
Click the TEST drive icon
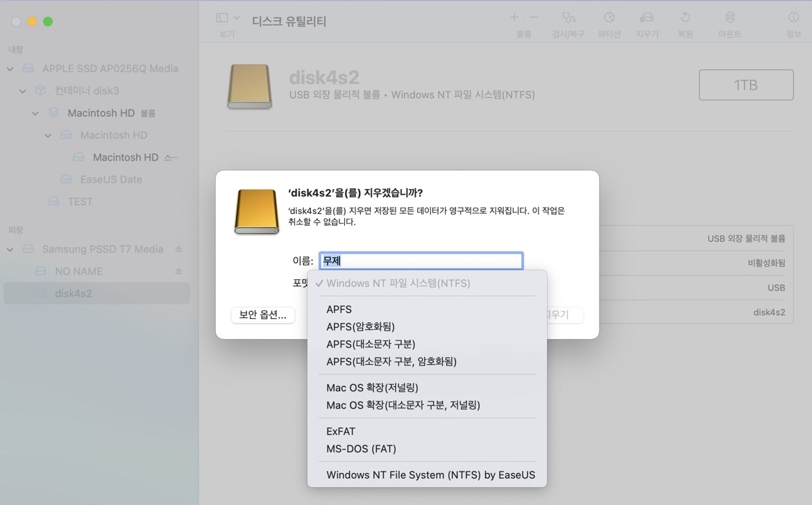pyautogui.click(x=53, y=201)
